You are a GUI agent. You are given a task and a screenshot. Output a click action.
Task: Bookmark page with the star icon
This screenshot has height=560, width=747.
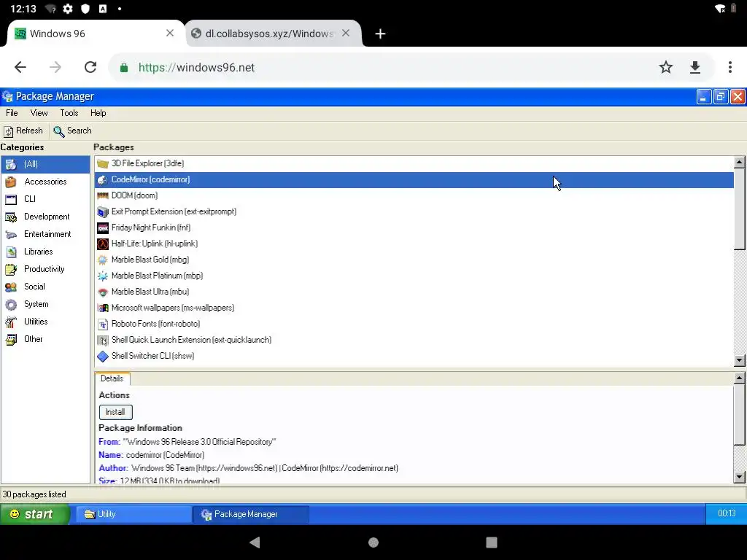[666, 68]
